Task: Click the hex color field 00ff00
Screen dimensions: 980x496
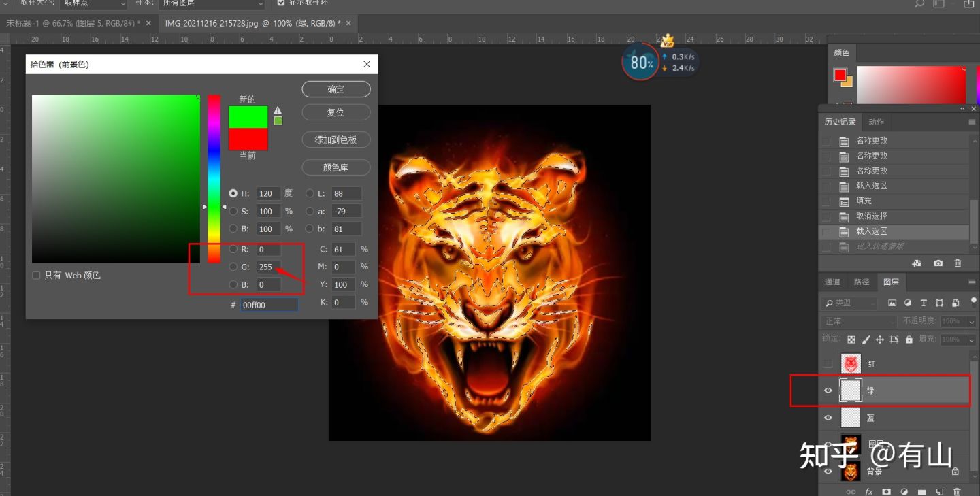Action: click(269, 305)
